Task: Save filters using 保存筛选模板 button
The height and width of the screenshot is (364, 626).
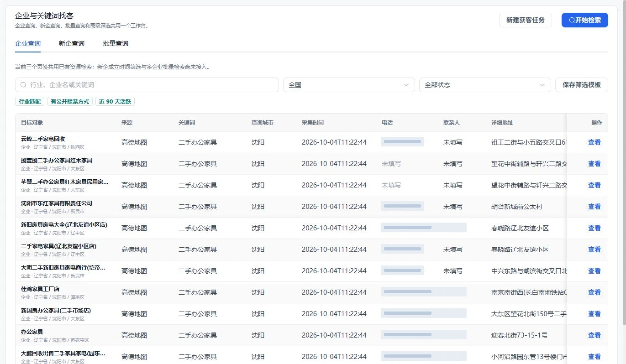Action: pyautogui.click(x=582, y=85)
